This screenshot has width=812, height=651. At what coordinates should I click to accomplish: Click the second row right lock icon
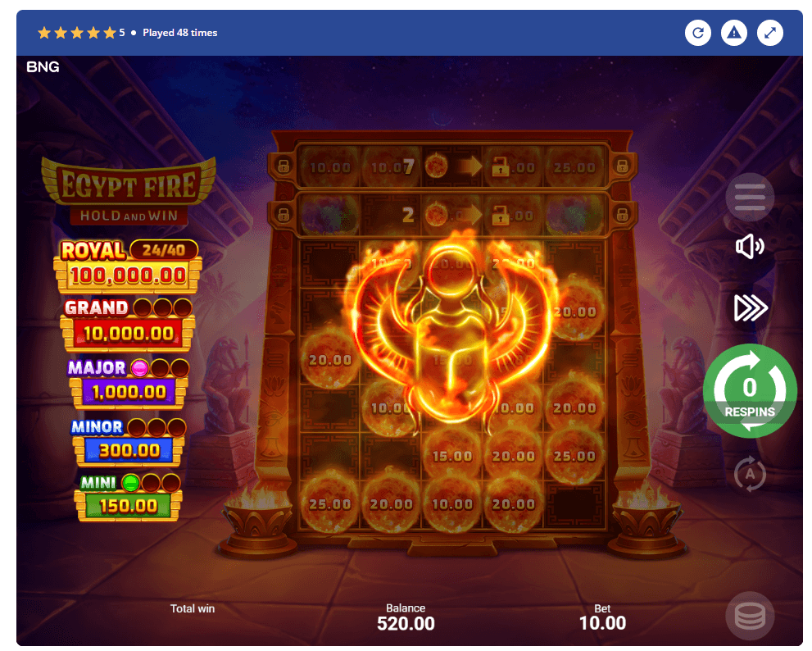click(623, 214)
